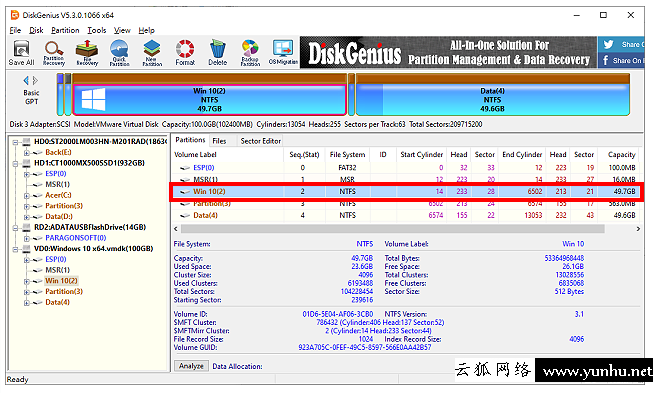Open the Disk menu
Viewport: 656px width, 393px height.
[x=36, y=30]
